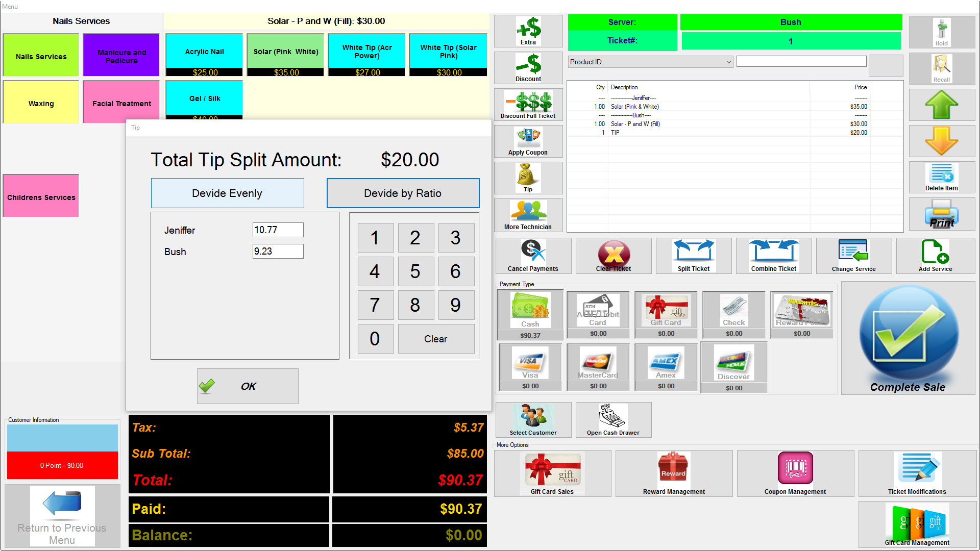Click Jeniffer's tip amount field
The width and height of the screenshot is (980, 551).
pyautogui.click(x=278, y=230)
